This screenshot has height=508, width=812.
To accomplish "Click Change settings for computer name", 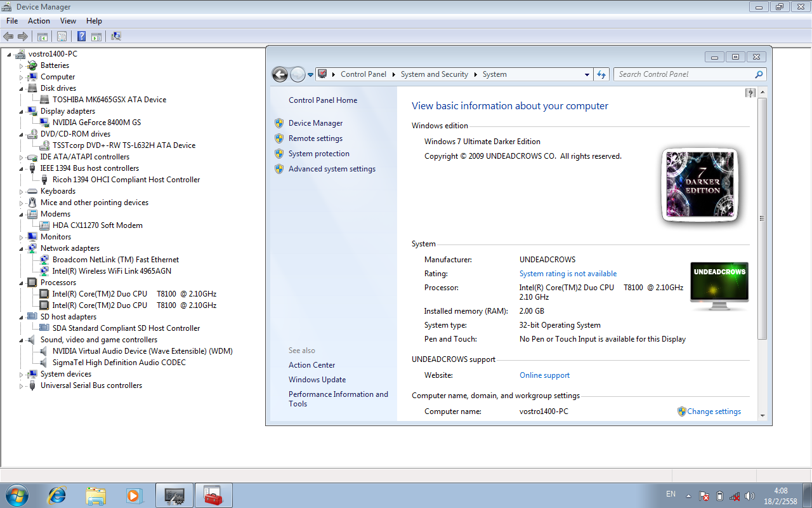I will [714, 411].
